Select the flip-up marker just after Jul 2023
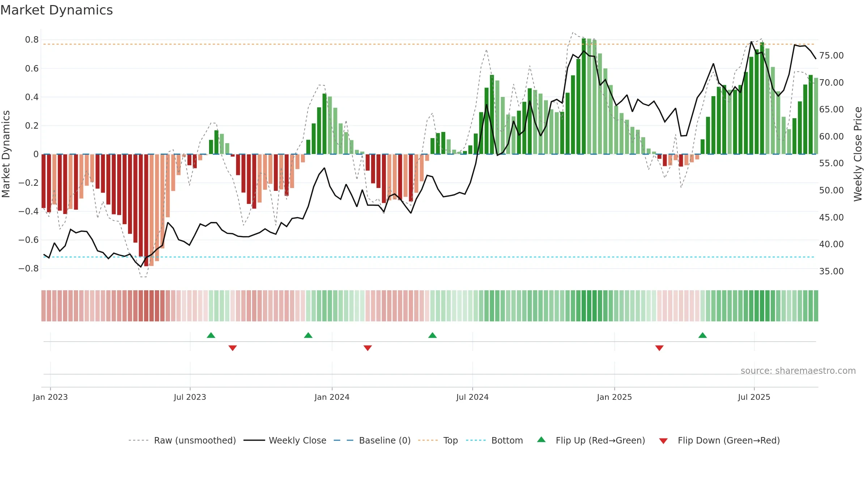Image resolution: width=868 pixels, height=488 pixels. pos(211,335)
